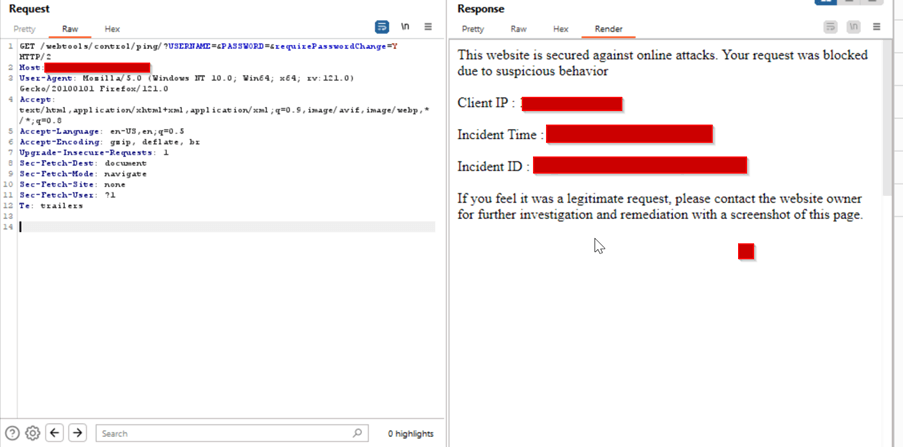Toggle non-printable characters icon in Response panel

point(853,26)
